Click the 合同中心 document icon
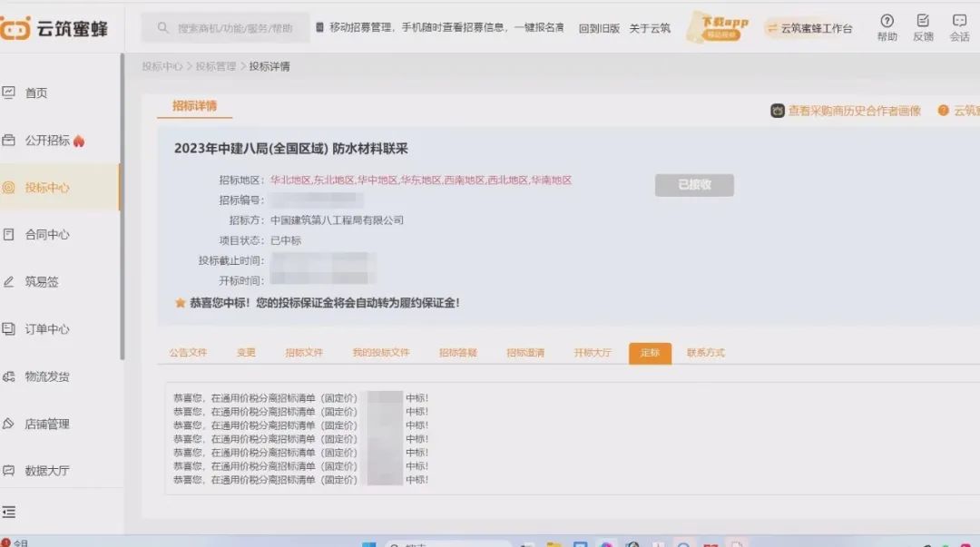Screen dimensions: 980x547 (8, 234)
